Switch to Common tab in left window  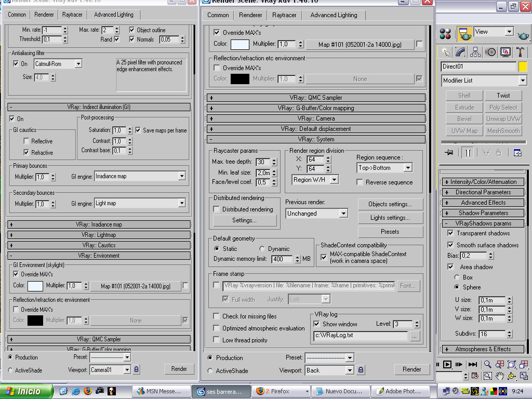tap(17, 15)
